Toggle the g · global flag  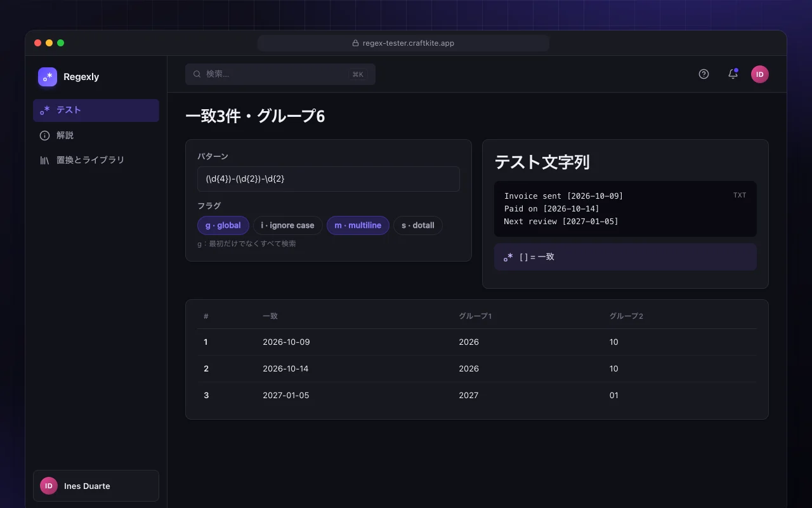click(x=223, y=225)
